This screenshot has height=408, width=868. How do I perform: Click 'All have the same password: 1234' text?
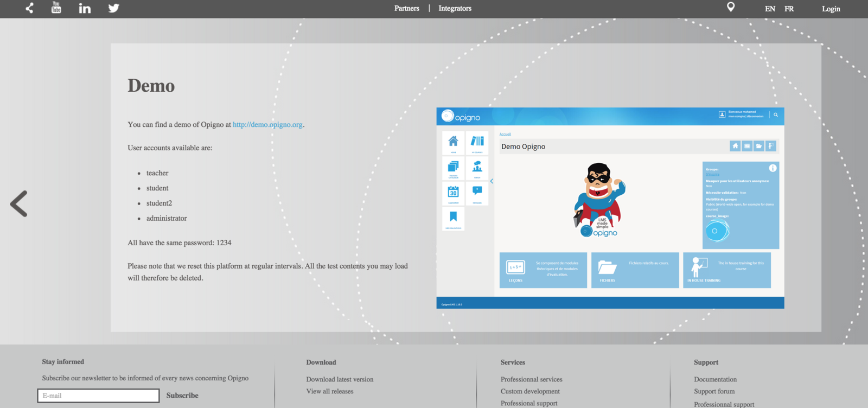[180, 243]
